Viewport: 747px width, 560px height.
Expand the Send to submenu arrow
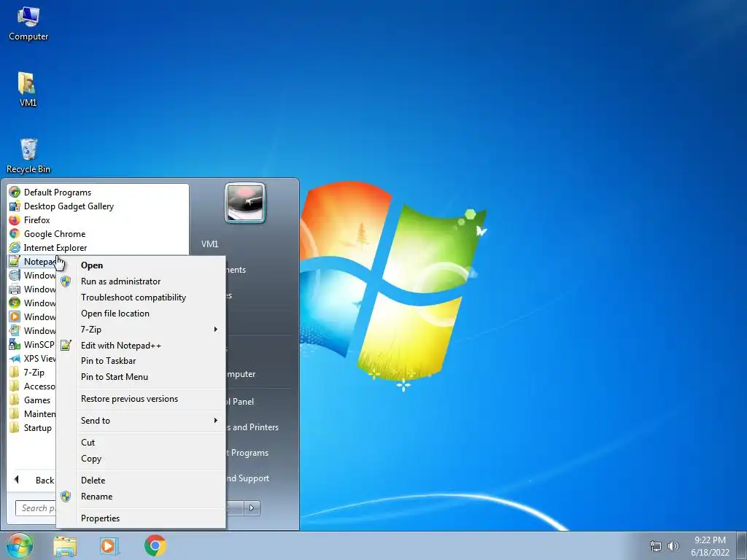pos(215,421)
